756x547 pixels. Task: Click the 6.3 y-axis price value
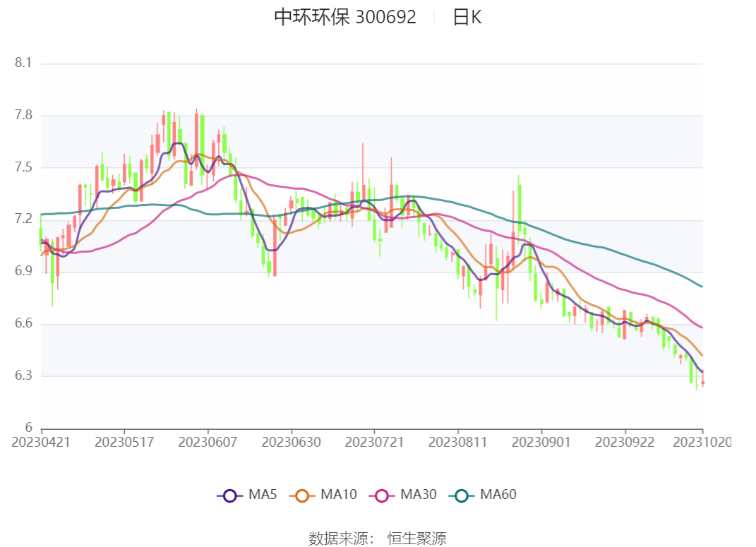click(x=23, y=375)
